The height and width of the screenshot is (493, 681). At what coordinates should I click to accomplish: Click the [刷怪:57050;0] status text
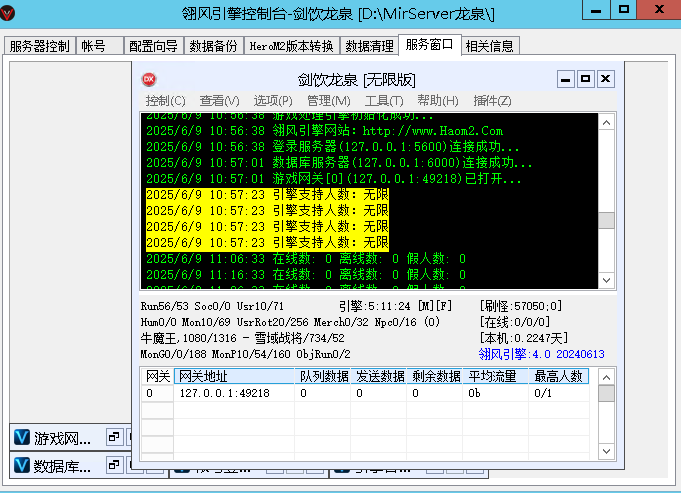click(521, 306)
